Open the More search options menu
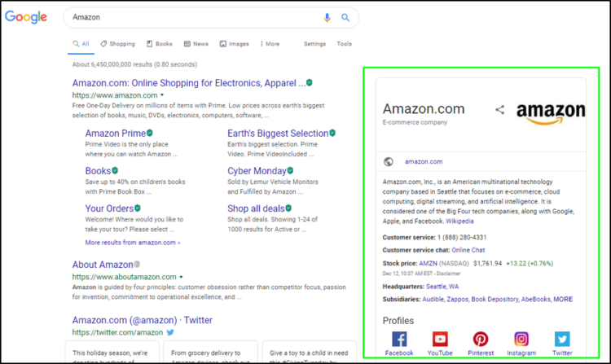 coord(270,44)
